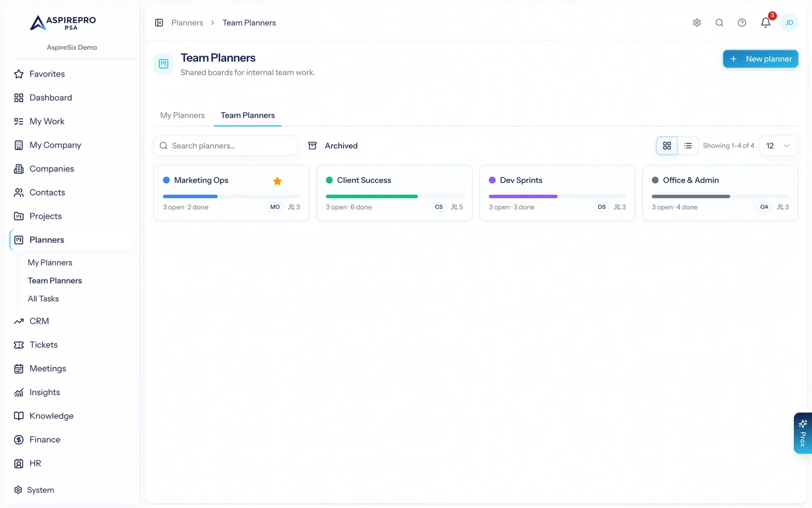Switch to the My Planners tab

pos(183,115)
